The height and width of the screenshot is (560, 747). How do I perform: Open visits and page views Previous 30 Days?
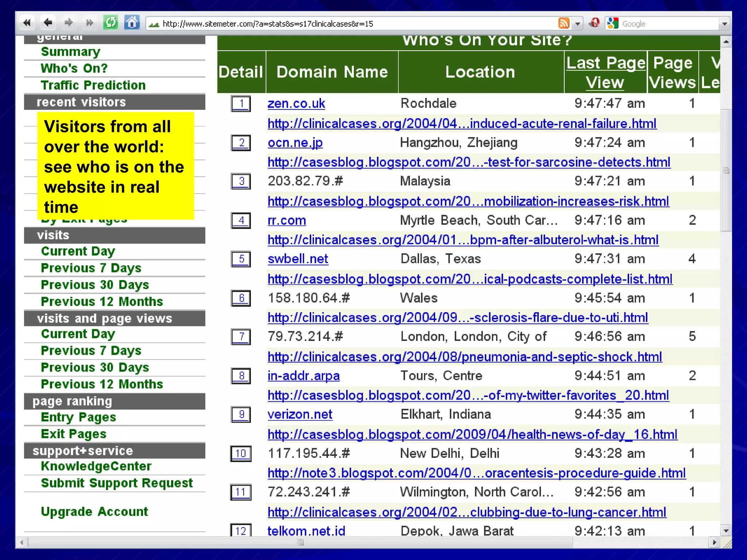(95, 367)
